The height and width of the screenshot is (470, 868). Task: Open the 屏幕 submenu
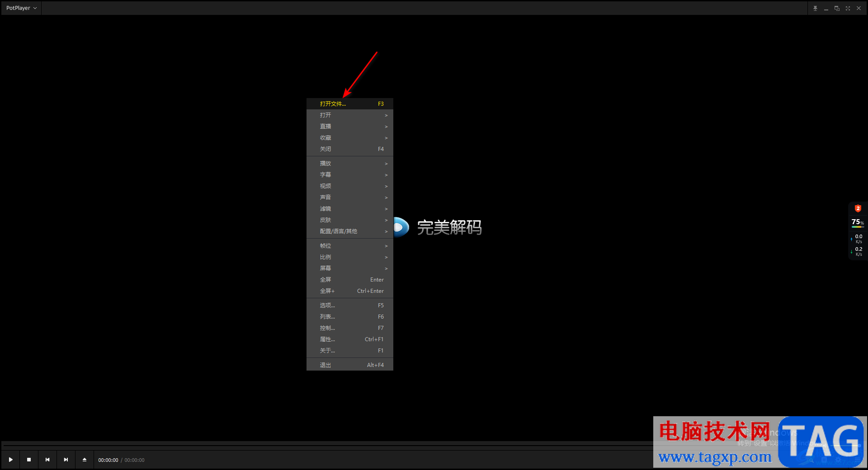pos(350,268)
